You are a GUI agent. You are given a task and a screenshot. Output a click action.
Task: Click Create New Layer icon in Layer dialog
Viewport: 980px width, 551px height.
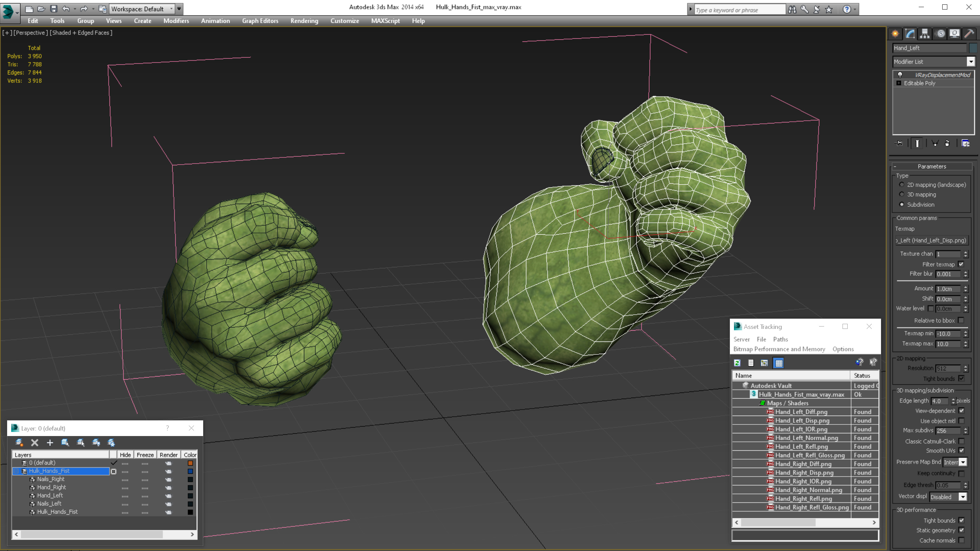(x=19, y=443)
